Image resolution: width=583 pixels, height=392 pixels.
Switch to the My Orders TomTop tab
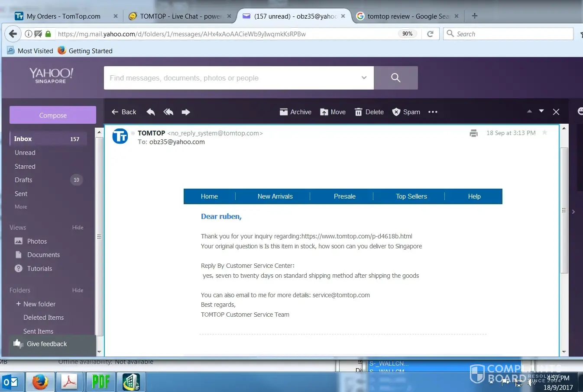tap(63, 16)
